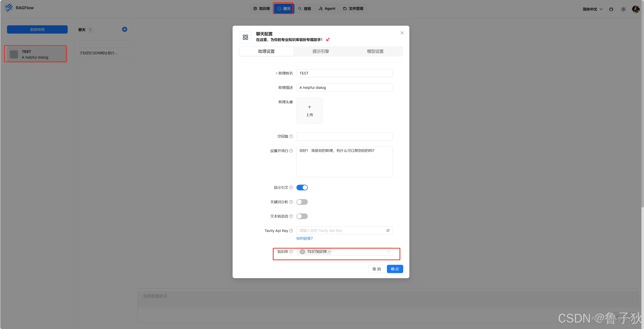644x329 pixels.
Task: Open the 如何获取? help link
Action: 304,238
